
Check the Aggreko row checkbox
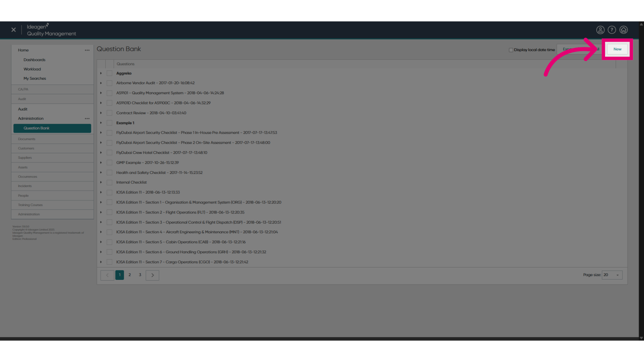point(109,73)
